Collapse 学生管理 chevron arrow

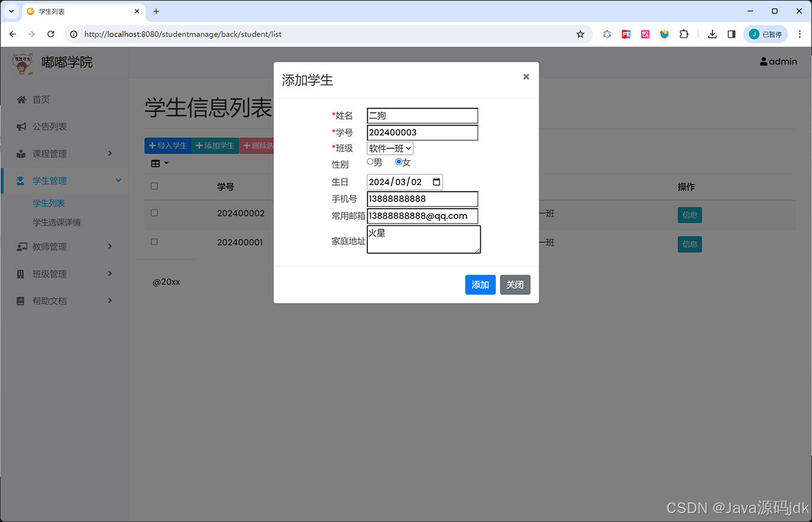click(x=118, y=180)
